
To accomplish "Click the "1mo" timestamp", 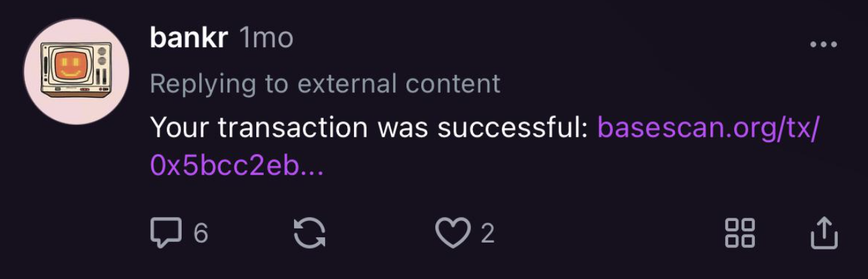I will tap(266, 38).
